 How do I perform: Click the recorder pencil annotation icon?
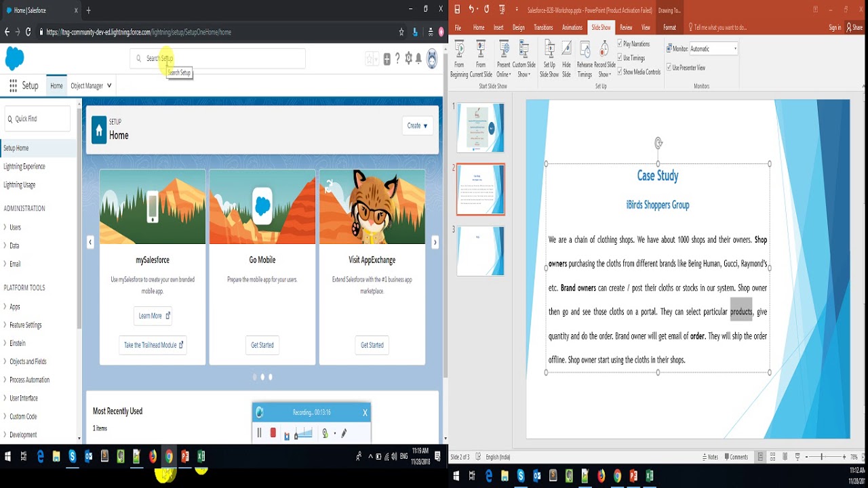(x=344, y=433)
